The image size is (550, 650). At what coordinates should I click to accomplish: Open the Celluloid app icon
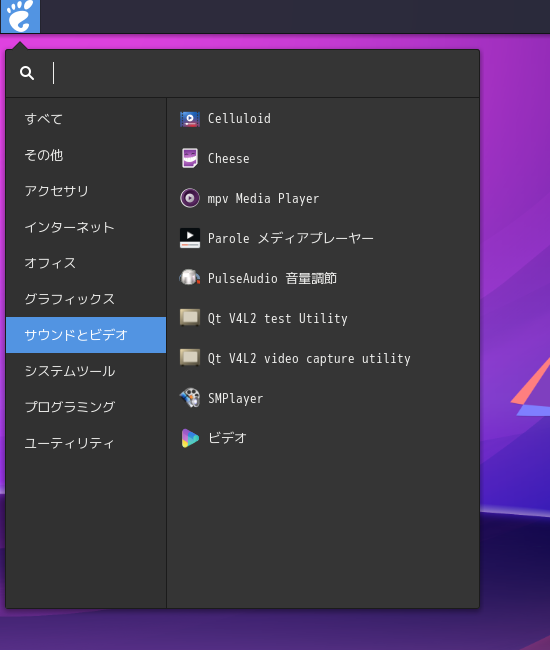tap(190, 119)
